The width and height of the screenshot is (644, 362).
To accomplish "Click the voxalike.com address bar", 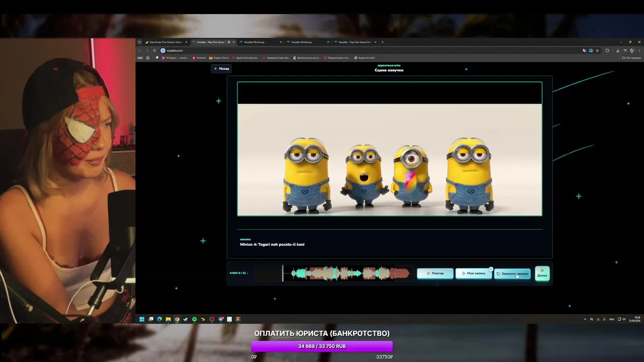I will pyautogui.click(x=370, y=50).
